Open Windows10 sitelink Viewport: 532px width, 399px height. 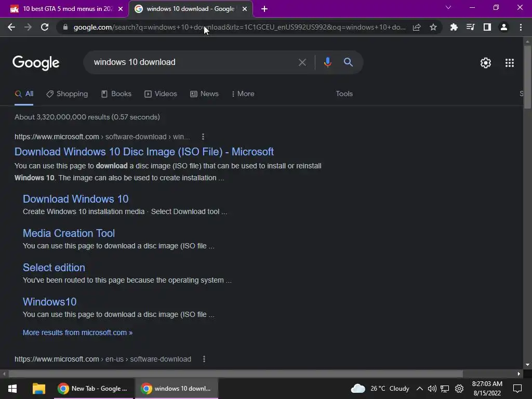pyautogui.click(x=49, y=302)
